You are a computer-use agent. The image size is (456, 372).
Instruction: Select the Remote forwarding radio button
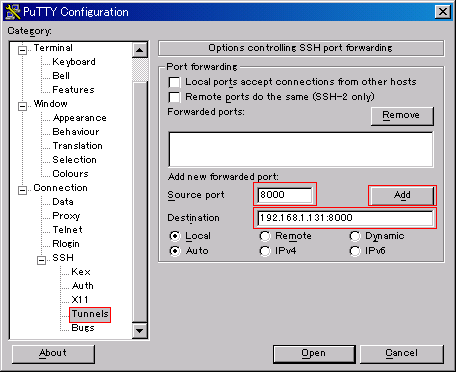point(265,236)
